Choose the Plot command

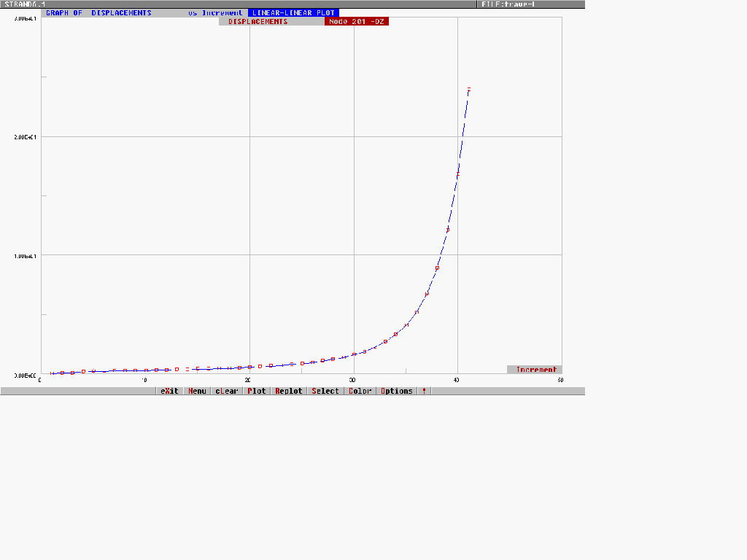pyautogui.click(x=256, y=391)
